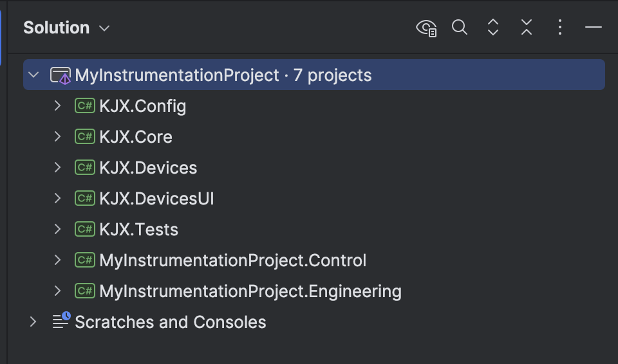Click the Expand All arrows icon
The image size is (618, 364).
493,27
